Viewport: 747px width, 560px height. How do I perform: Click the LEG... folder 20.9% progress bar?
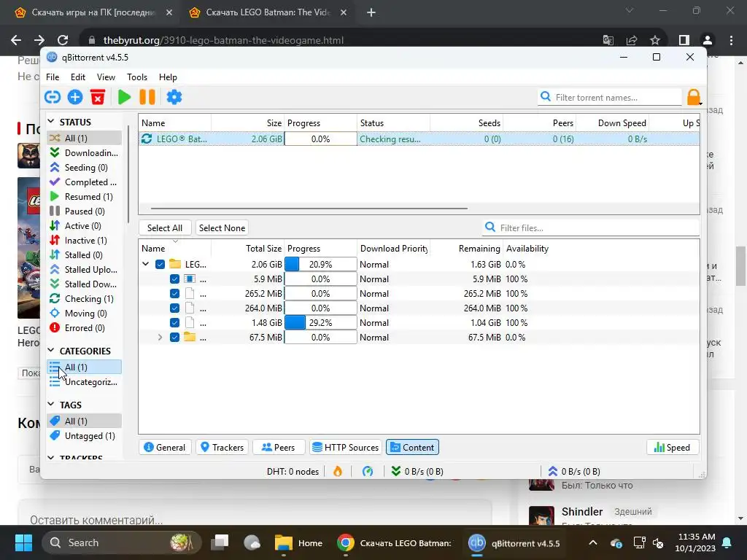click(321, 264)
